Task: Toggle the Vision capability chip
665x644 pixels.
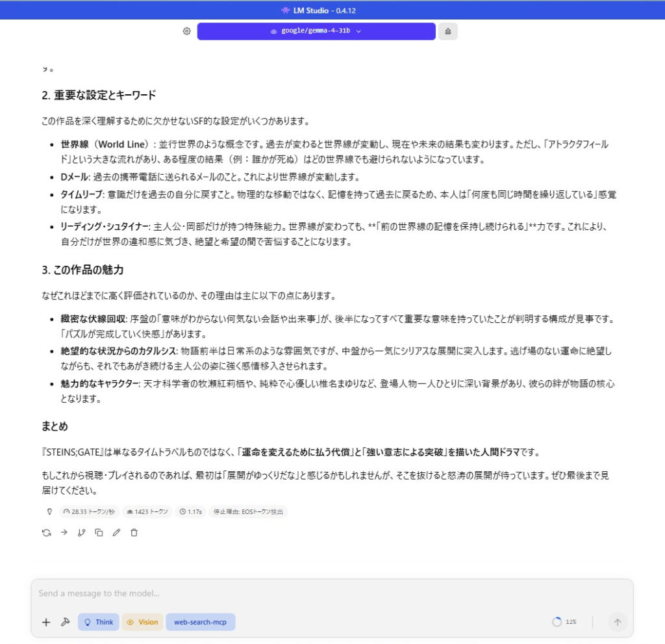Action: click(x=142, y=622)
